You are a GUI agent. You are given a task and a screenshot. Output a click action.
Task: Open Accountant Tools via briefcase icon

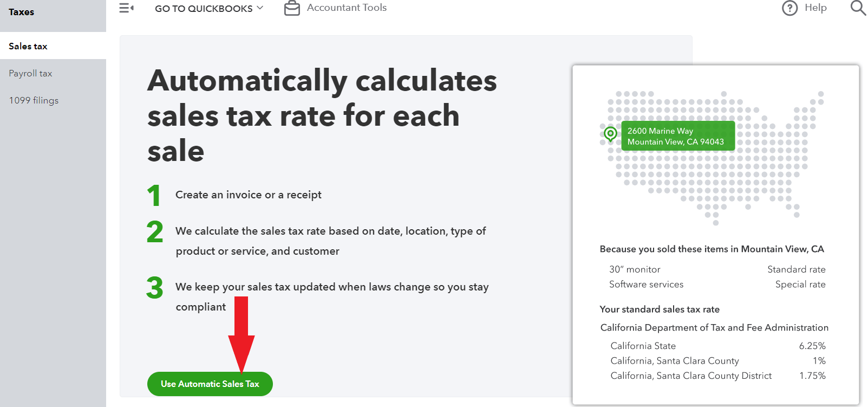[292, 8]
